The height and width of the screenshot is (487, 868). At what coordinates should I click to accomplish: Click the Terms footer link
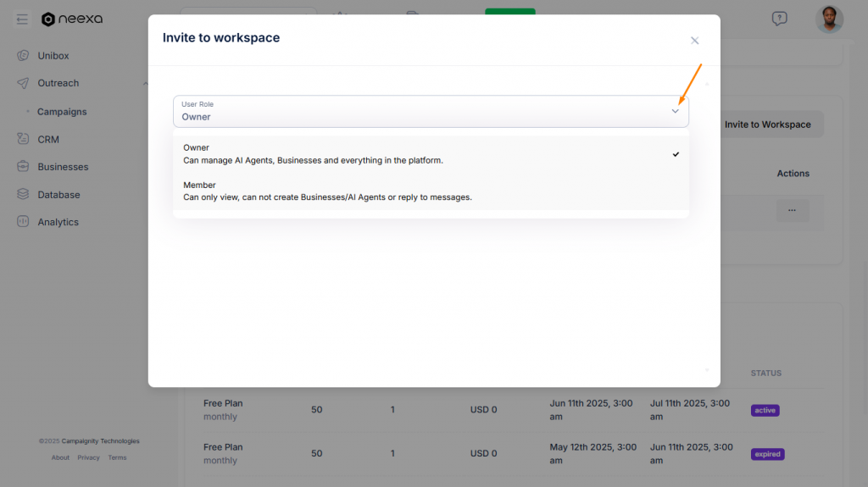coord(117,457)
